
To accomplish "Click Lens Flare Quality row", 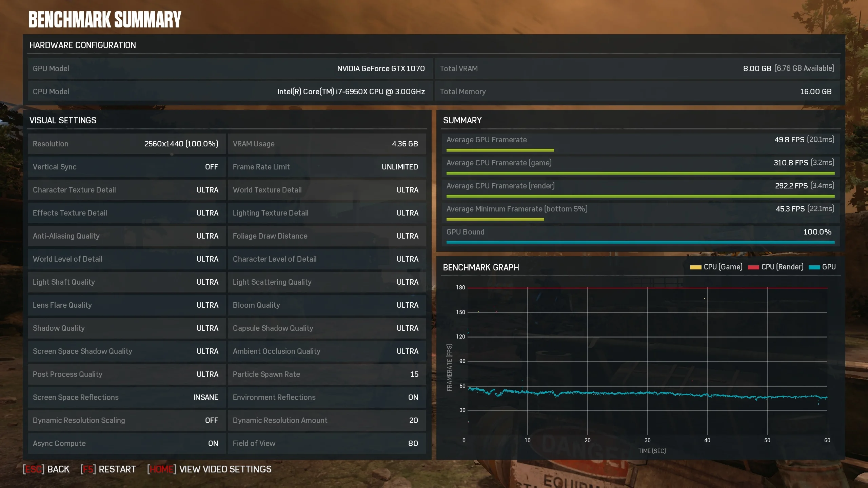I will pyautogui.click(x=127, y=305).
